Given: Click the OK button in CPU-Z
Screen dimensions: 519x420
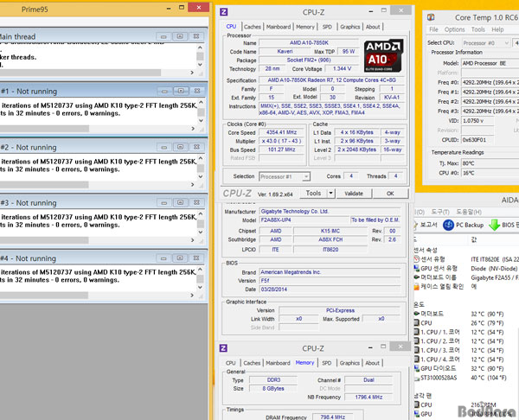Looking at the screenshot, I should (390, 194).
